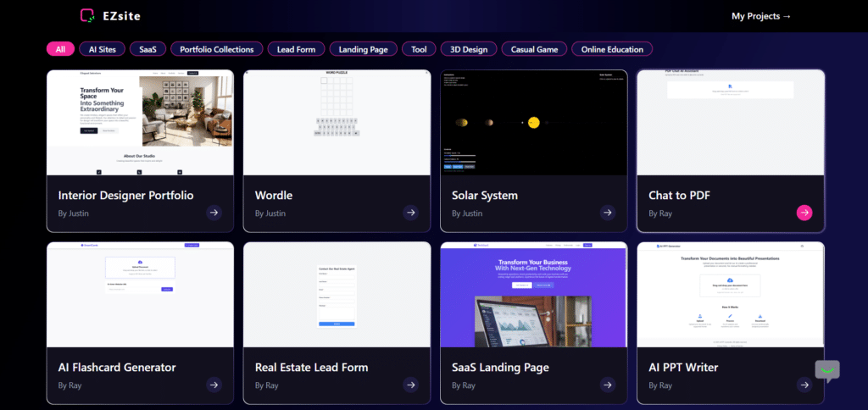The width and height of the screenshot is (868, 410).
Task: Go to My Projects link
Action: point(761,16)
